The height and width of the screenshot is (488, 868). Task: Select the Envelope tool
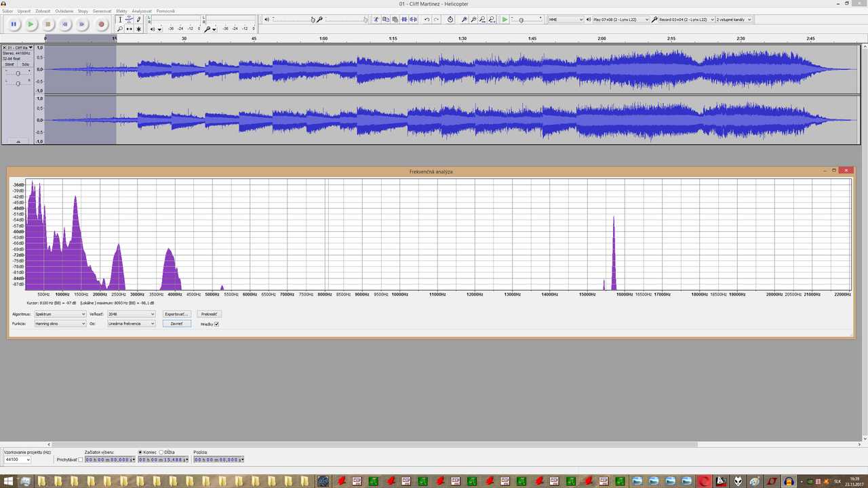(130, 20)
